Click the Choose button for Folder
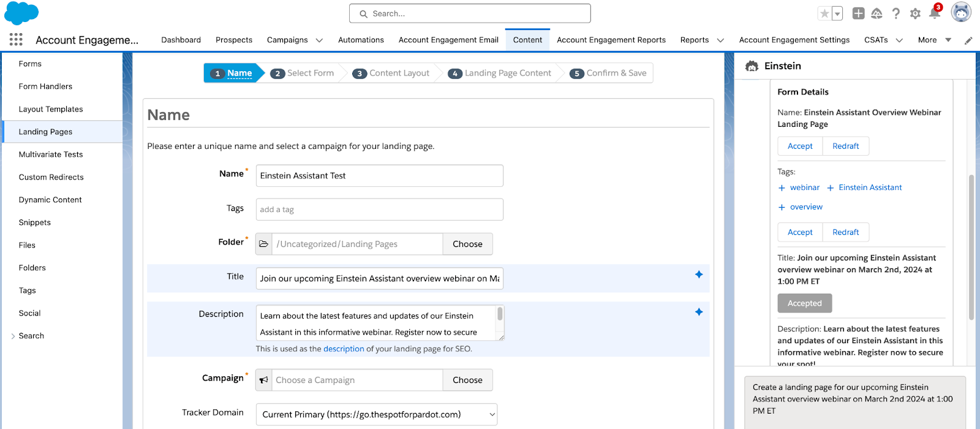 click(x=467, y=244)
